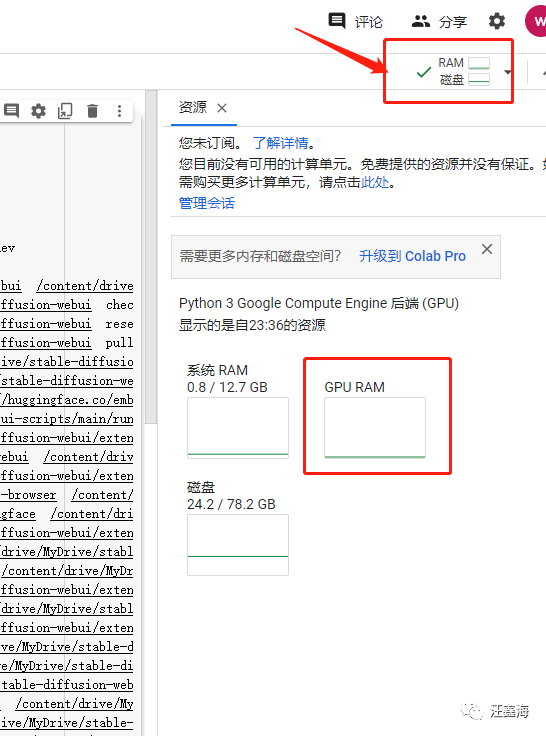The image size is (546, 736).
Task: Add comment via cell toolbar icon
Action: (x=11, y=111)
